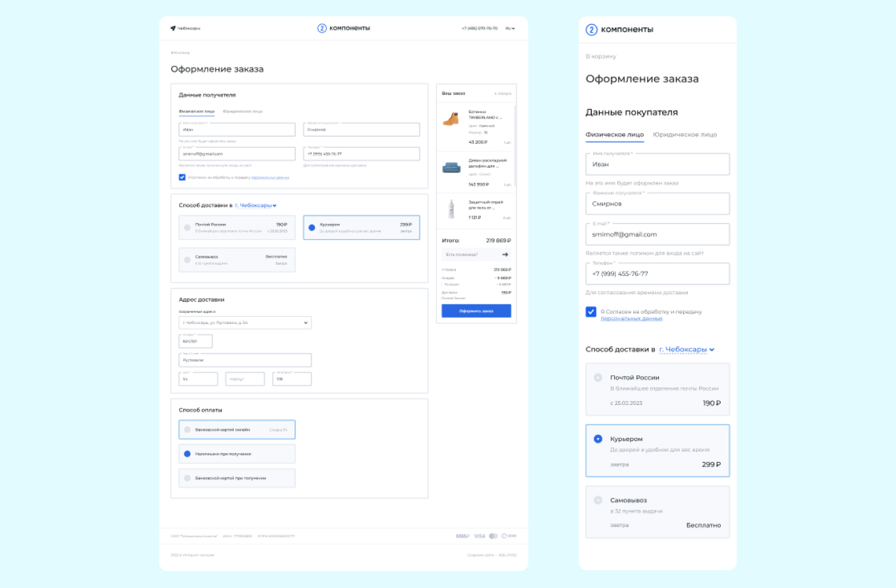Click the location arrow icon beside Чебоксары in desktop header
Viewport: 896px width, 588px height.
[173, 28]
